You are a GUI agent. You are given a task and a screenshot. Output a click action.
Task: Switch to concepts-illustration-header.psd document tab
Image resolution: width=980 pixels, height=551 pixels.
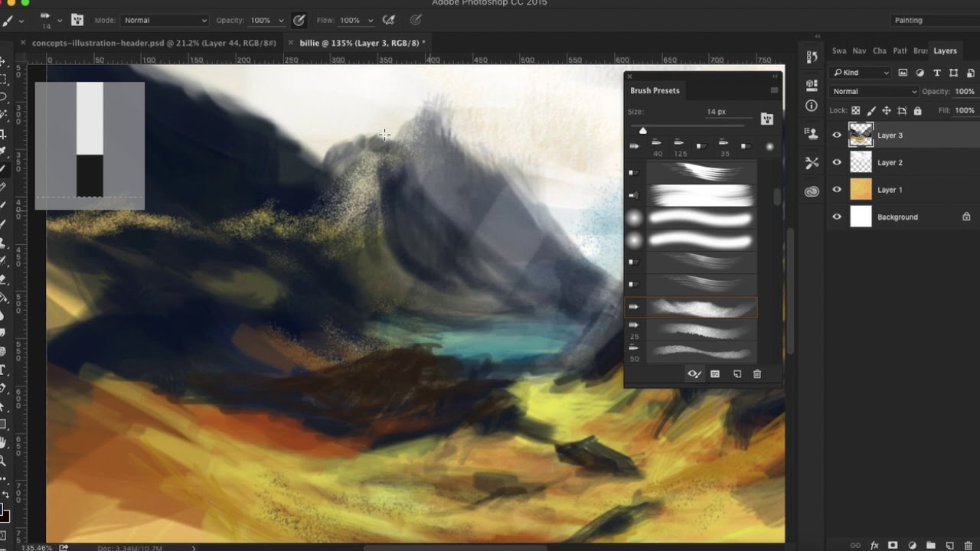pos(154,43)
